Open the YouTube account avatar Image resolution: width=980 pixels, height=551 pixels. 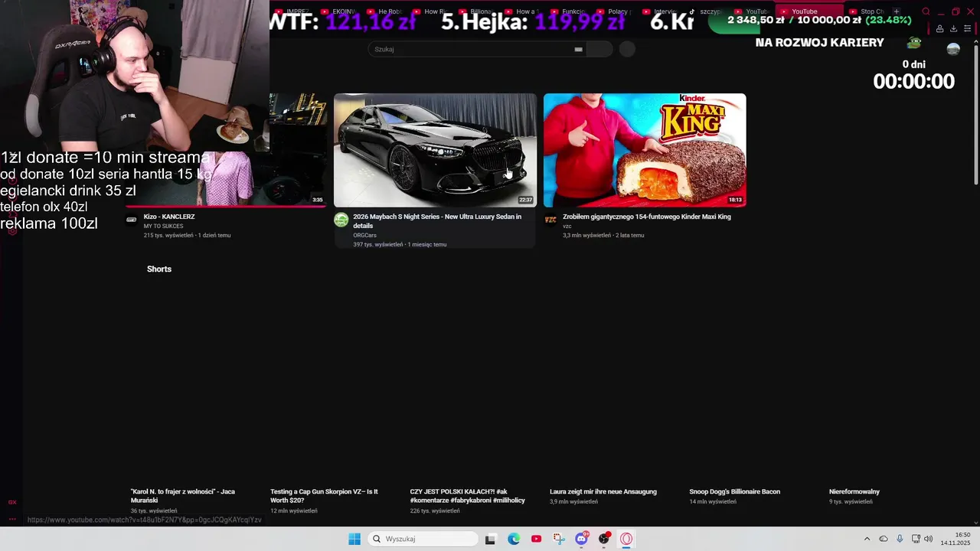953,49
